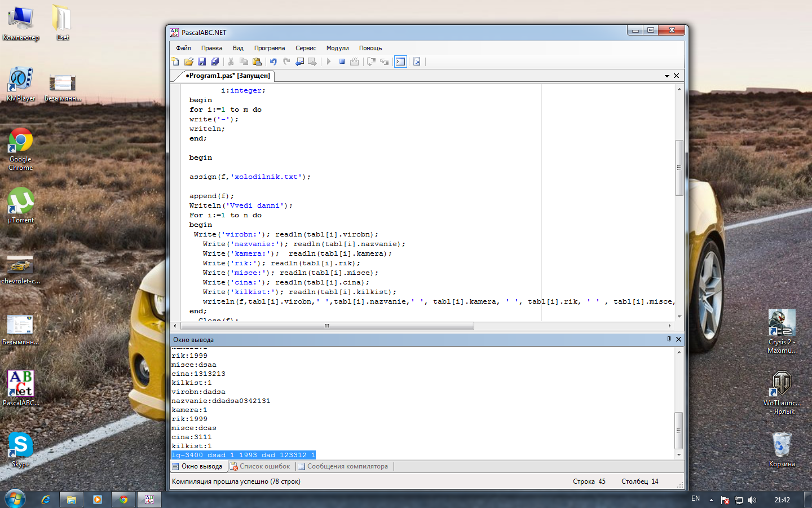Expand the open documents list arrow
This screenshot has width=812, height=508.
pos(667,76)
